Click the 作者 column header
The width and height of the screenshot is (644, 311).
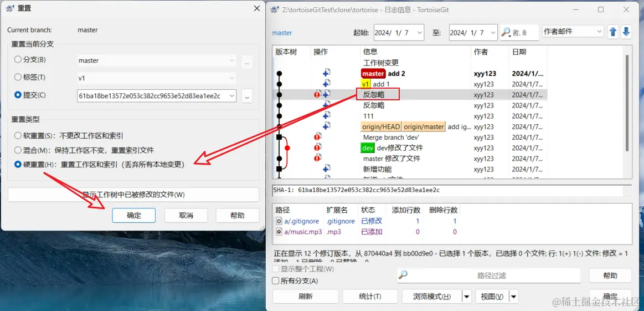pyautogui.click(x=490, y=52)
